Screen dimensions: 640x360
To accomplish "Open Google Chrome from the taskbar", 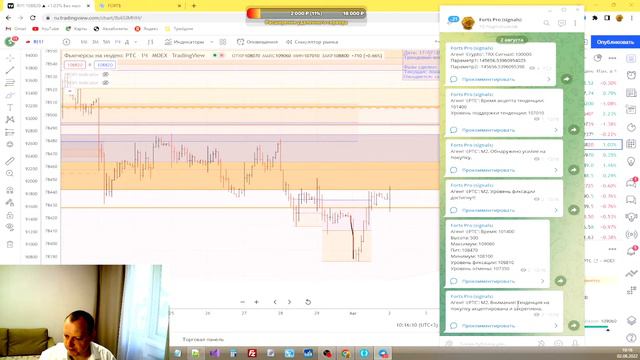I will tap(346, 353).
